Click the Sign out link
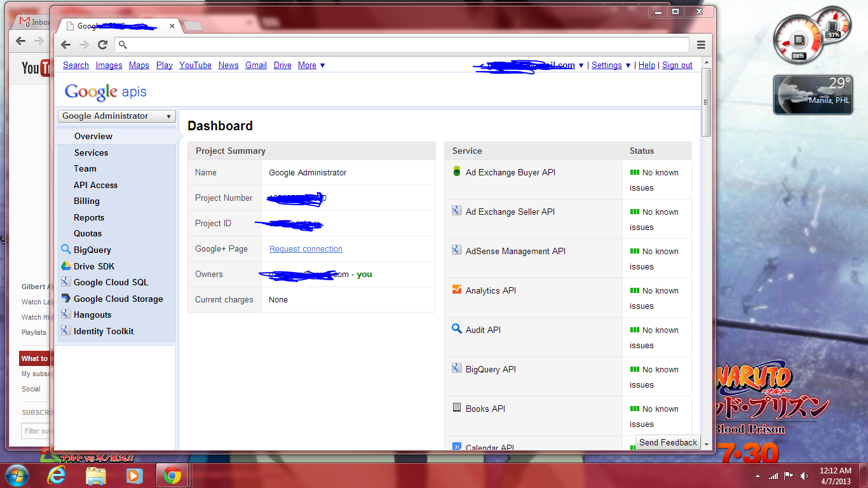Viewport: 868px width, 488px height. pos(677,65)
